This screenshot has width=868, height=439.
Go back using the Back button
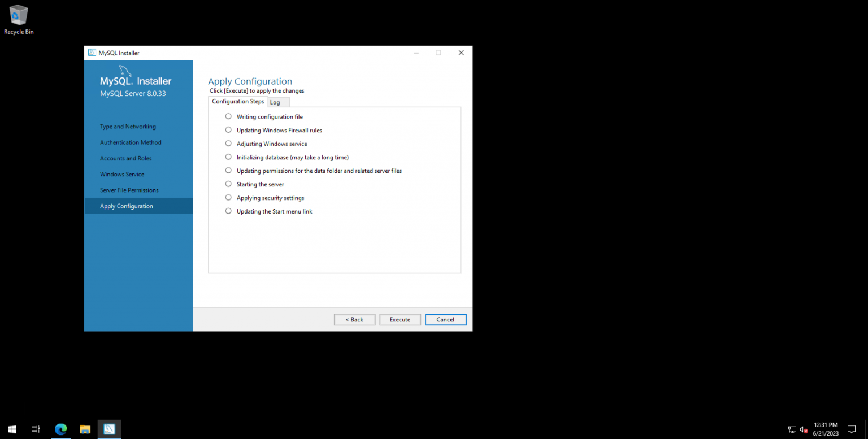[x=354, y=319]
